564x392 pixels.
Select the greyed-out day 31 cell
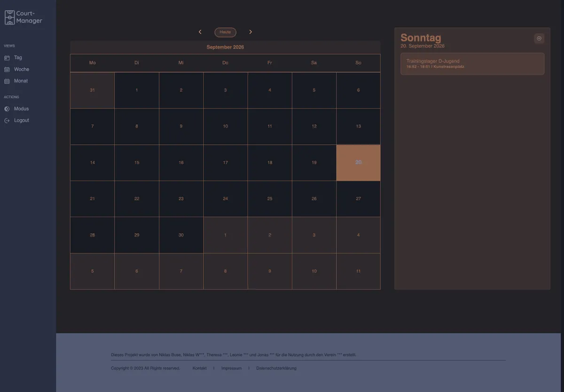(92, 90)
